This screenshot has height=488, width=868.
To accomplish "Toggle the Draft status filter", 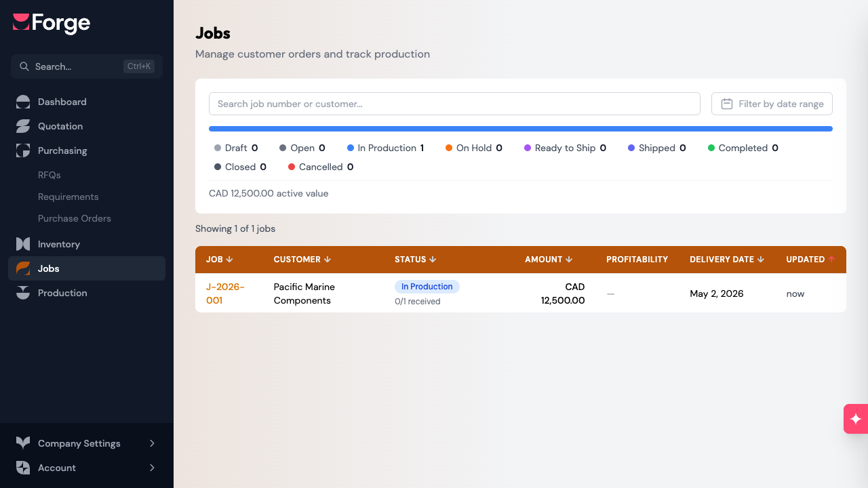I will 236,148.
